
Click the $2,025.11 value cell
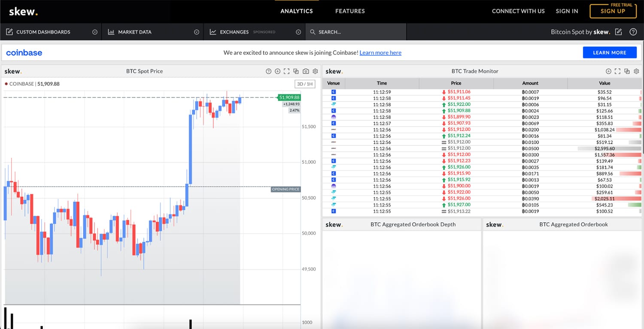point(605,199)
